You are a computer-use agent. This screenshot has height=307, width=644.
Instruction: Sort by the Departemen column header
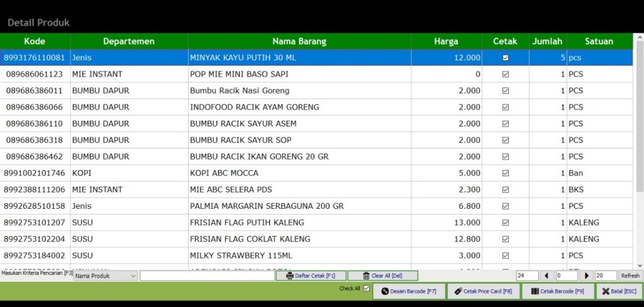pyautogui.click(x=129, y=41)
